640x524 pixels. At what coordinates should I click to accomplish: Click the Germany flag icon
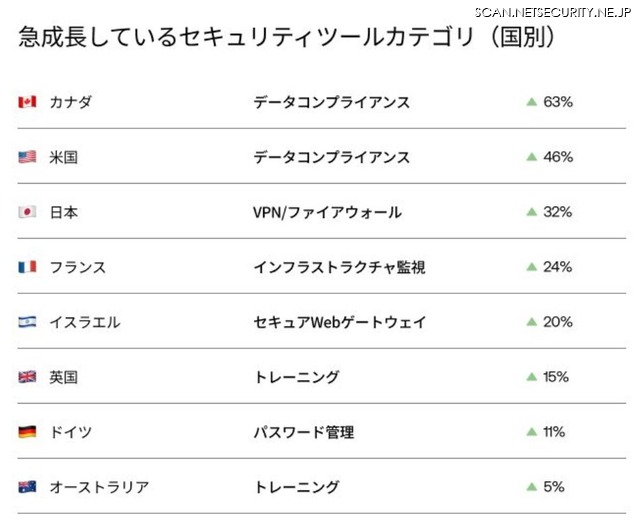pyautogui.click(x=27, y=432)
